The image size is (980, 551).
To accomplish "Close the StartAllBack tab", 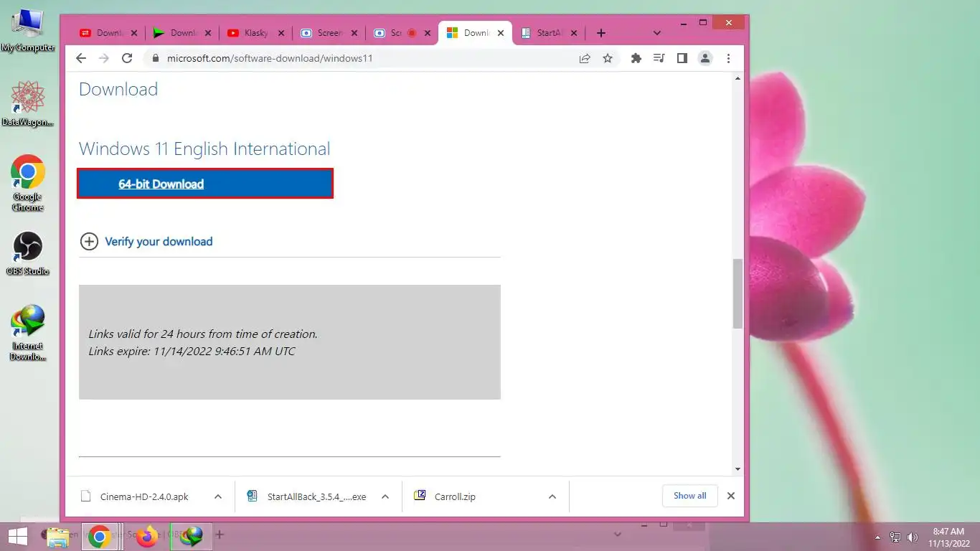I will pyautogui.click(x=575, y=33).
